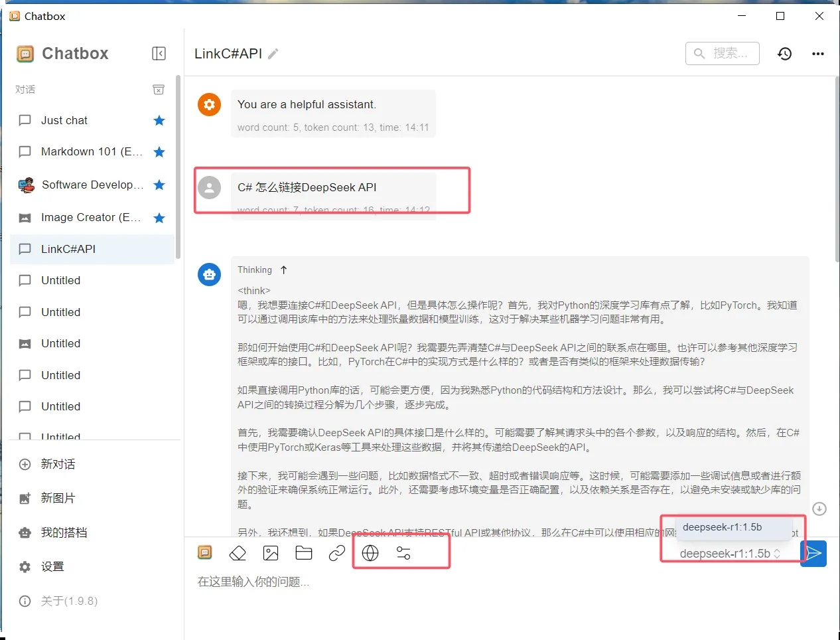Create a new image chat with 新图片

[x=92, y=498]
